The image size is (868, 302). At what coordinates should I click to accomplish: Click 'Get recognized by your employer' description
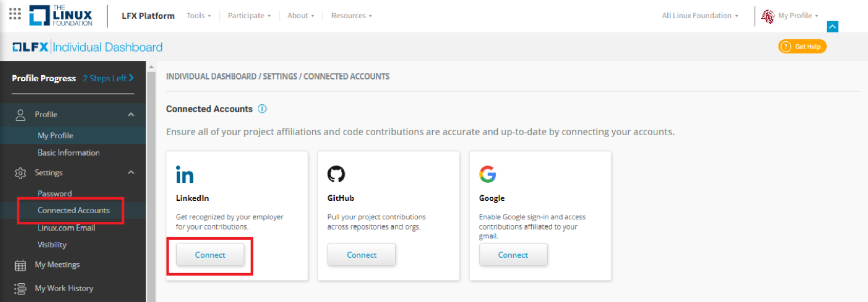tap(229, 222)
